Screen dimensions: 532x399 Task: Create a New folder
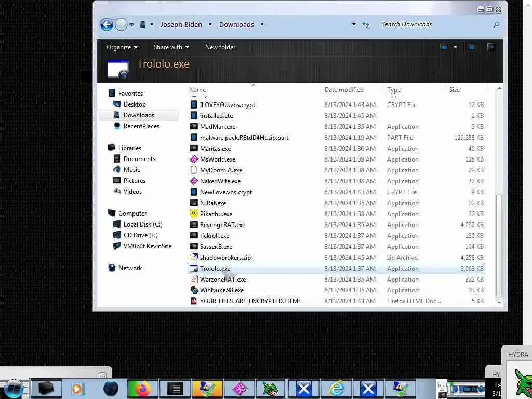pyautogui.click(x=220, y=47)
